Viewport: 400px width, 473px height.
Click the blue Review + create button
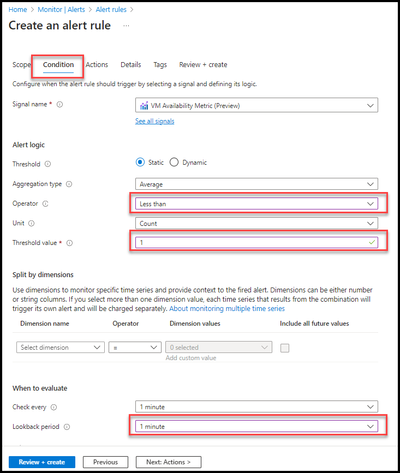[x=42, y=462]
